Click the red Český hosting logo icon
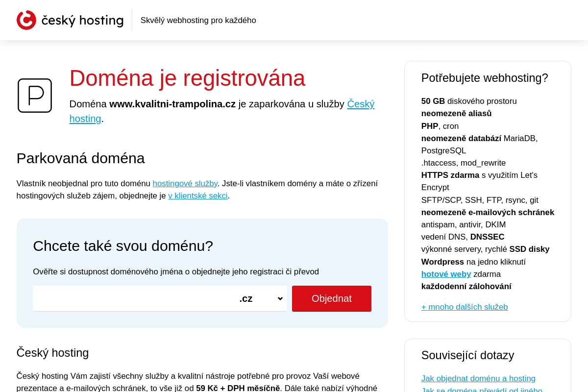Screen dimensions: 588x392 (x=25, y=20)
